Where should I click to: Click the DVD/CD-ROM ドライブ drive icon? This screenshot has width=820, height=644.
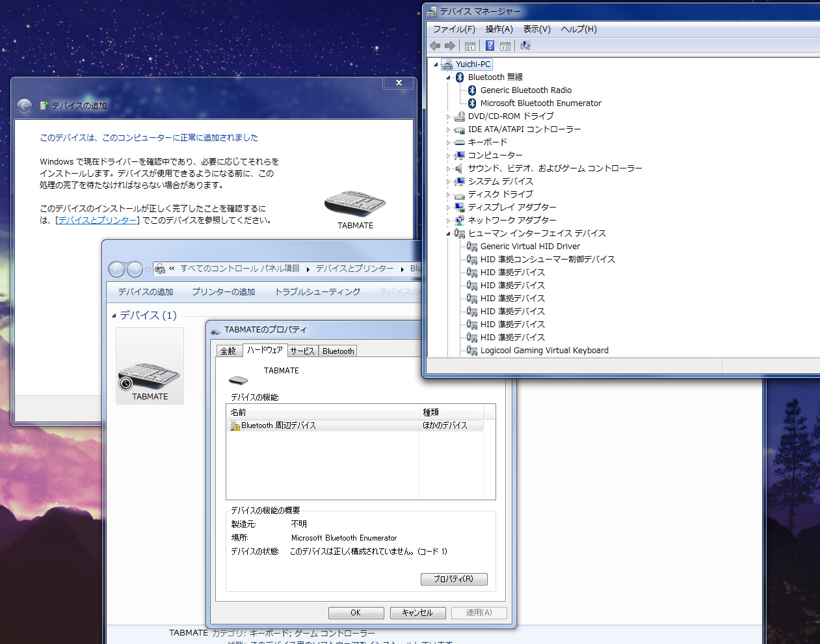(460, 116)
